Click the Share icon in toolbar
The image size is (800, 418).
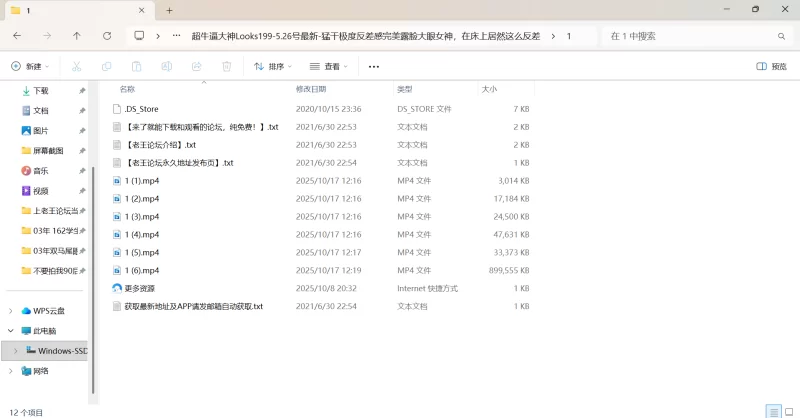197,66
